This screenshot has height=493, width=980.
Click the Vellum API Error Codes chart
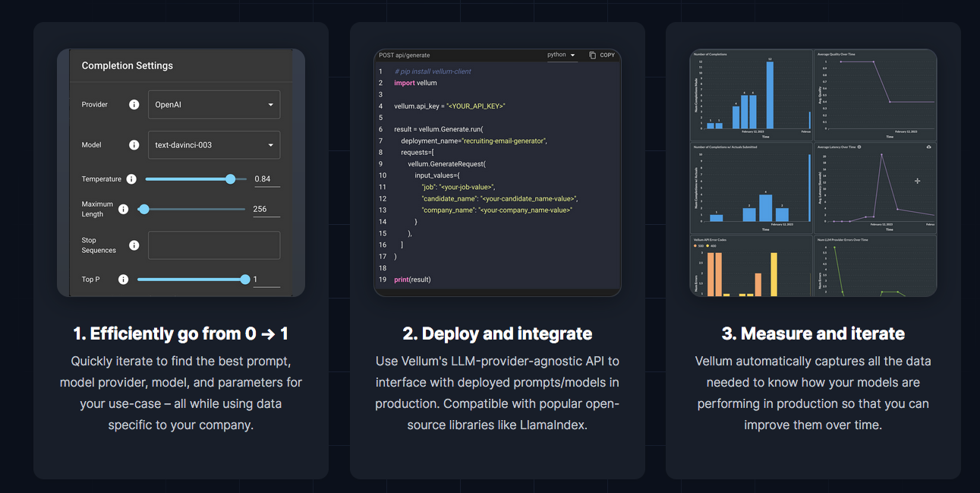coord(752,266)
